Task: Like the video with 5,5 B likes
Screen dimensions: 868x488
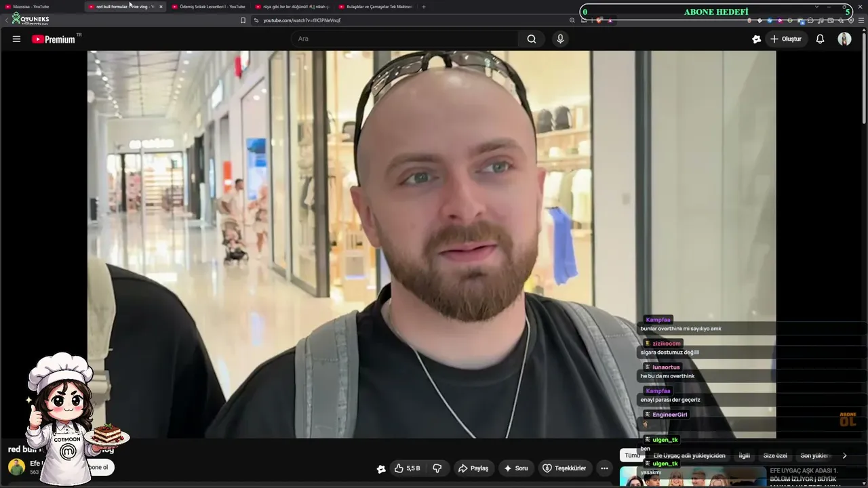Action: (408, 468)
